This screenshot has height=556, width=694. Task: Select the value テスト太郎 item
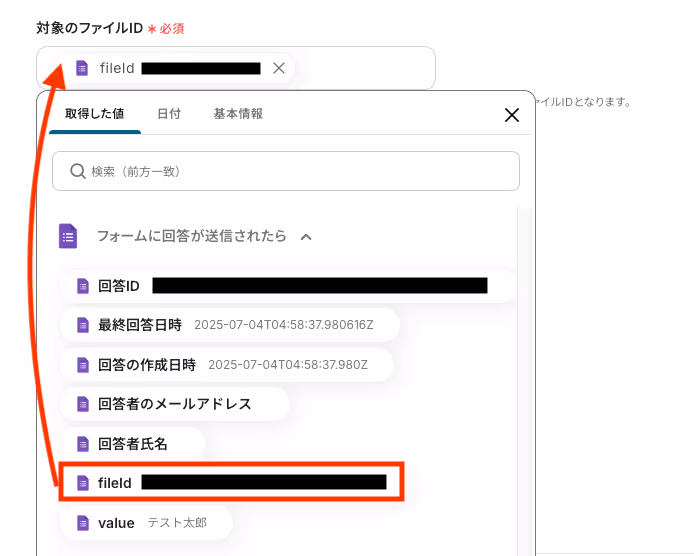[146, 523]
